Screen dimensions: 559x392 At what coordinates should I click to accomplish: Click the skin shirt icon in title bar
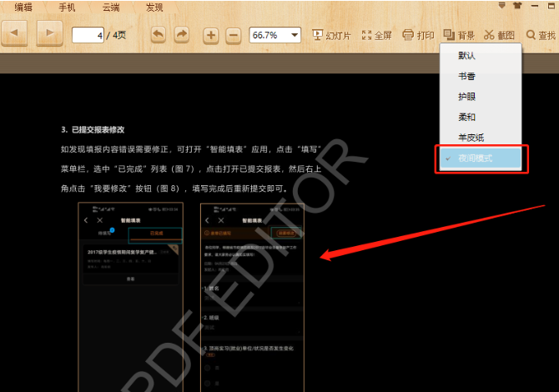(x=517, y=5)
